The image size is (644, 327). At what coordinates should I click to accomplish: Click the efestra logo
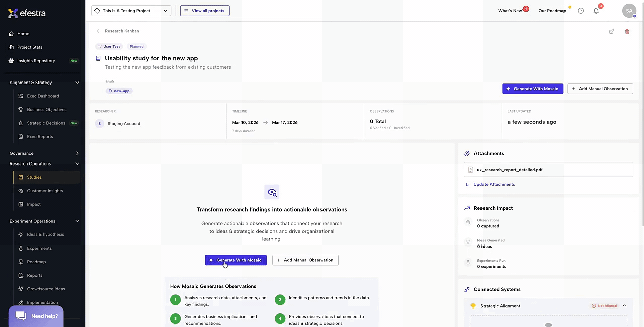(x=27, y=13)
